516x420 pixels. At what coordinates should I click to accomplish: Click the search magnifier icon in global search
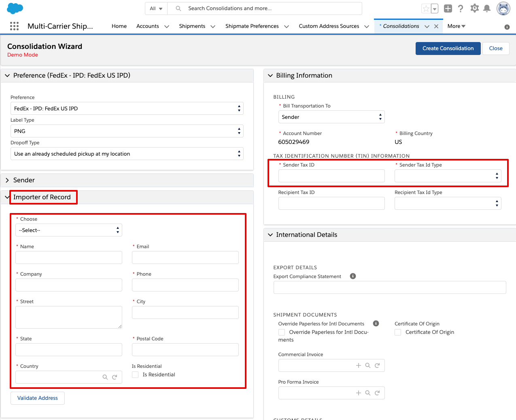(178, 8)
